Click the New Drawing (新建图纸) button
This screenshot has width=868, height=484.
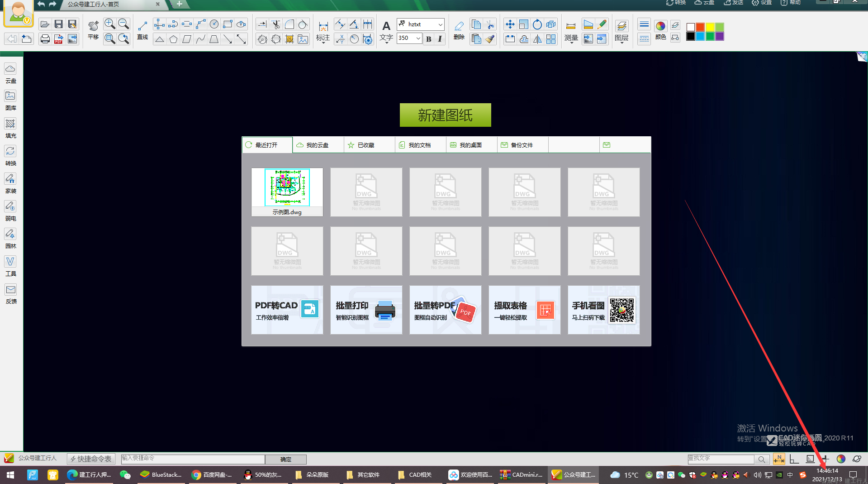click(x=445, y=115)
